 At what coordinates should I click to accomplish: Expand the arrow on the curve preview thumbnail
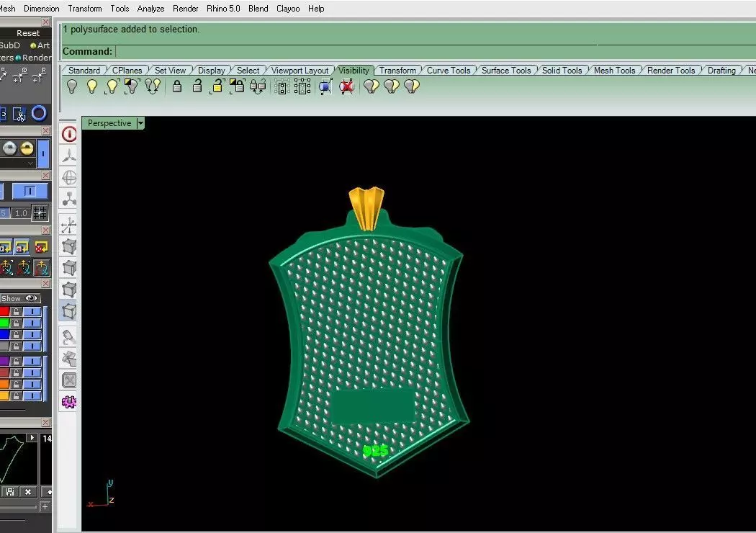tap(32, 437)
